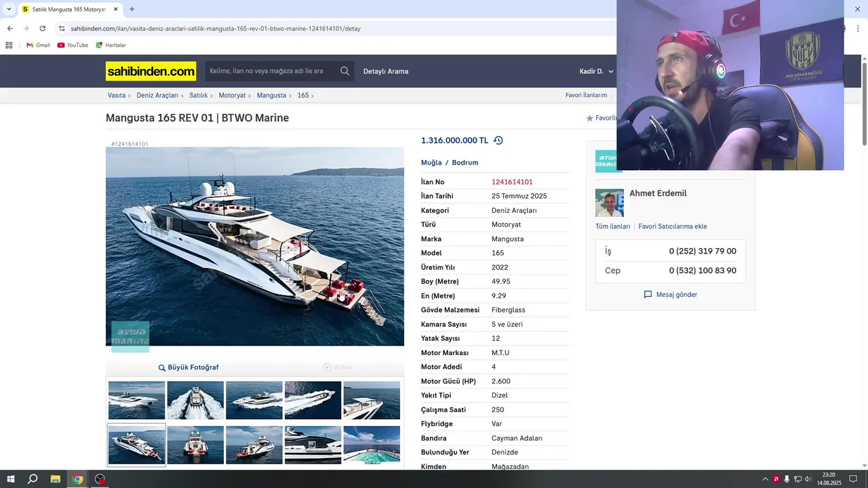Click the recording app taskbar icon

100,479
